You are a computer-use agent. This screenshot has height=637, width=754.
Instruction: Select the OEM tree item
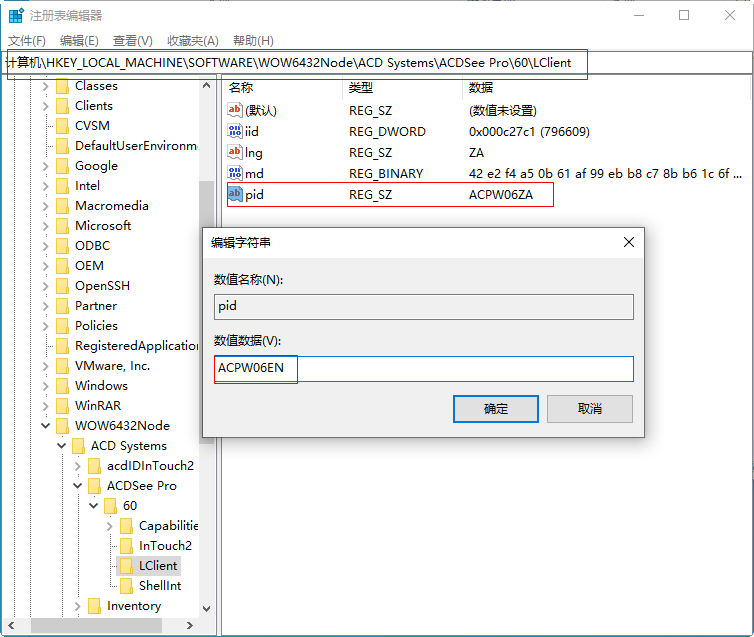(89, 266)
